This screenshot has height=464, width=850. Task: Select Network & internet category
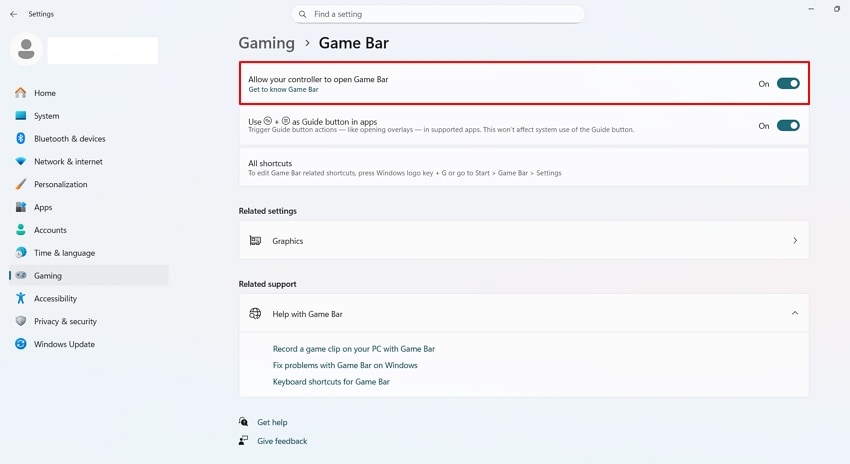[89, 162]
